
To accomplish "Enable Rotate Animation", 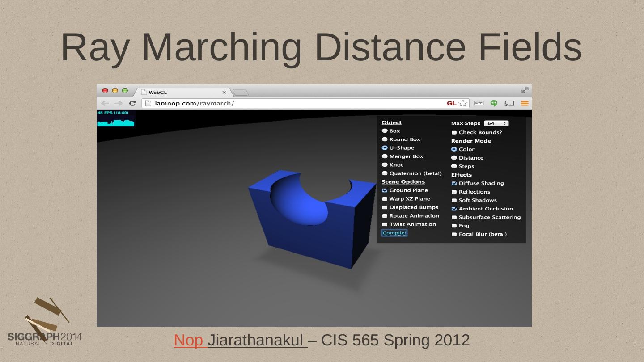I will pyautogui.click(x=385, y=216).
